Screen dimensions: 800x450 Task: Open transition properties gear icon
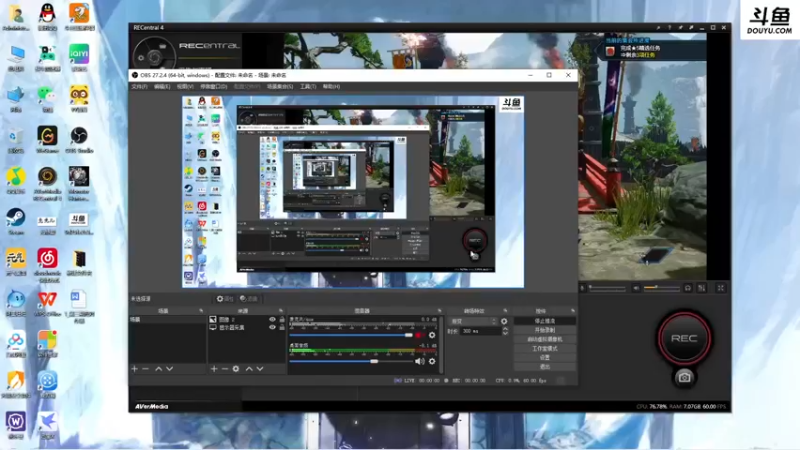click(x=504, y=321)
